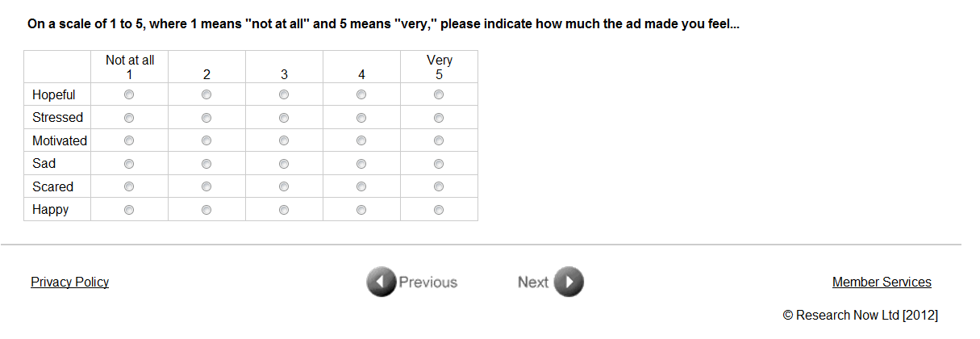Click the Previous arrow icon
The image size is (980, 339).
pyautogui.click(x=381, y=282)
